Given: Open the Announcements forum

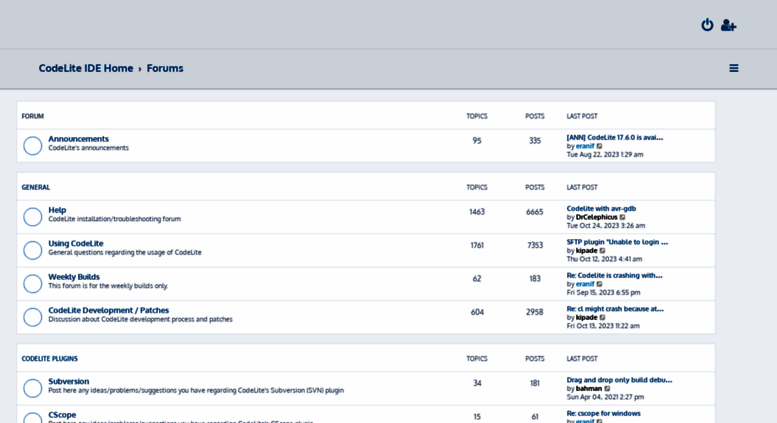Looking at the screenshot, I should pos(78,139).
